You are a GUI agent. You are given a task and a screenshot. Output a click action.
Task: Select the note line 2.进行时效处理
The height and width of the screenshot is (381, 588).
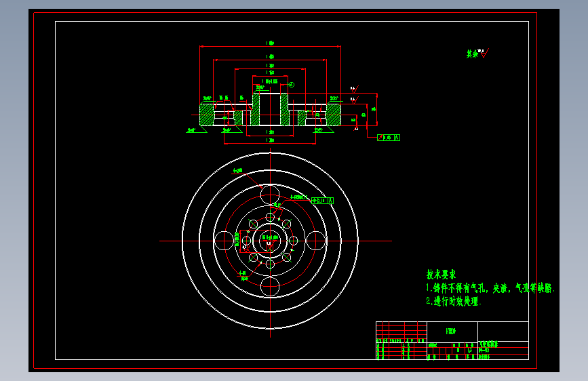453,301
